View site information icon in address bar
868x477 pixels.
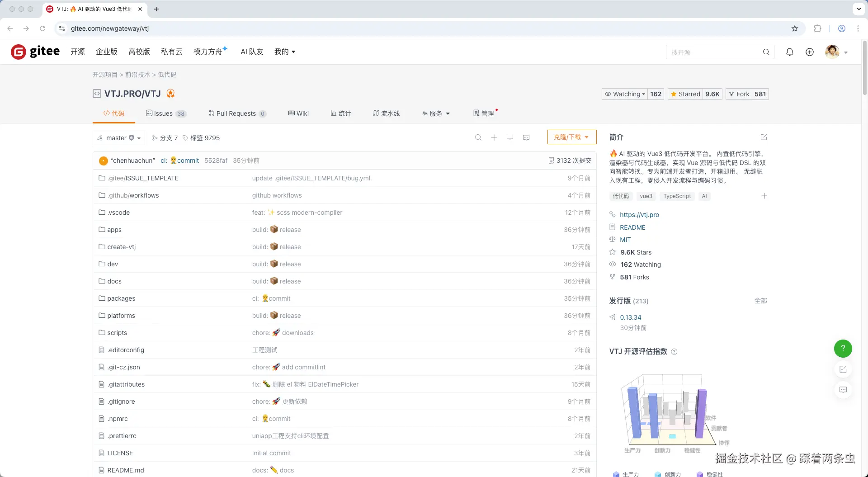62,28
